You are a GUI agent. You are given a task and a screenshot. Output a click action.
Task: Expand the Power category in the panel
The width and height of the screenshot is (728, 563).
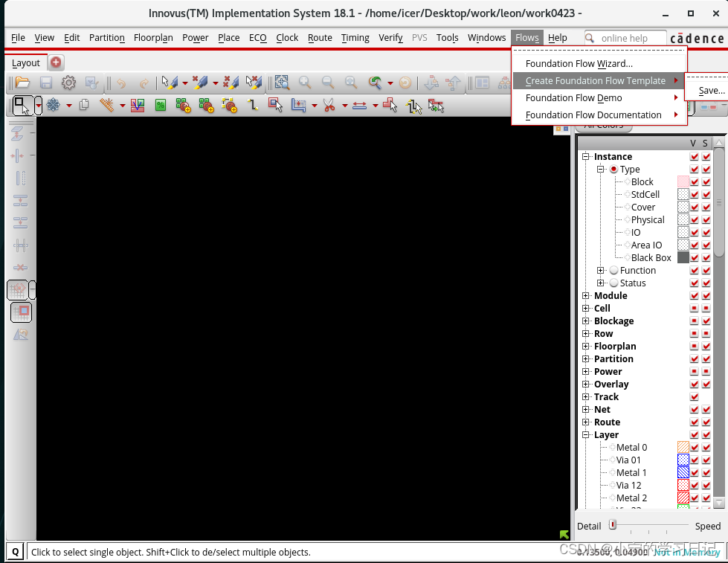(x=585, y=371)
